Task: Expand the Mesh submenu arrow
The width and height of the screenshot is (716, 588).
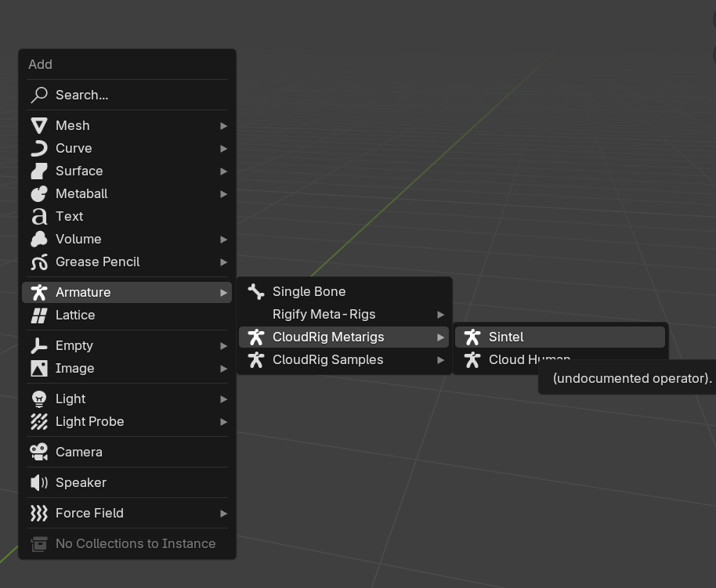Action: (224, 126)
